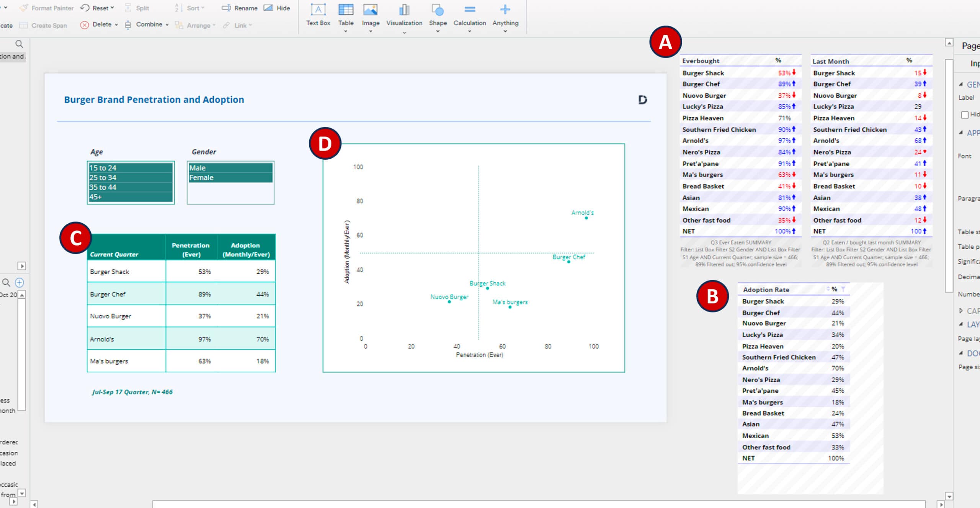Toggle the Hide label checkbox
The width and height of the screenshot is (980, 508).
pos(965,115)
